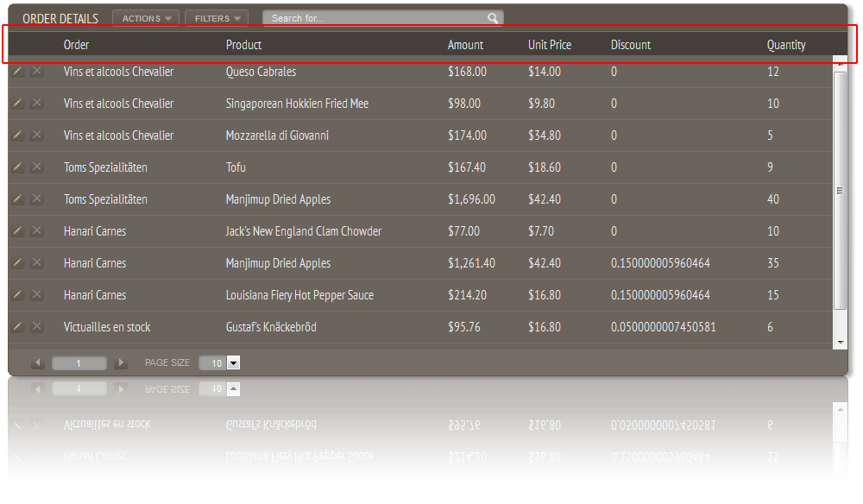Click the edit pencil for Queso Cabrales row
The width and height of the screenshot is (863, 504).
17,72
